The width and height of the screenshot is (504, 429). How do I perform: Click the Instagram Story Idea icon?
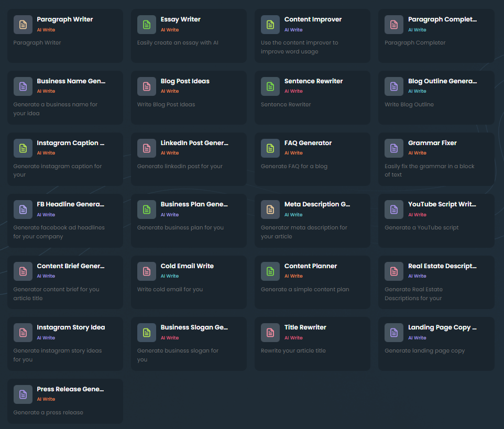pyautogui.click(x=23, y=333)
